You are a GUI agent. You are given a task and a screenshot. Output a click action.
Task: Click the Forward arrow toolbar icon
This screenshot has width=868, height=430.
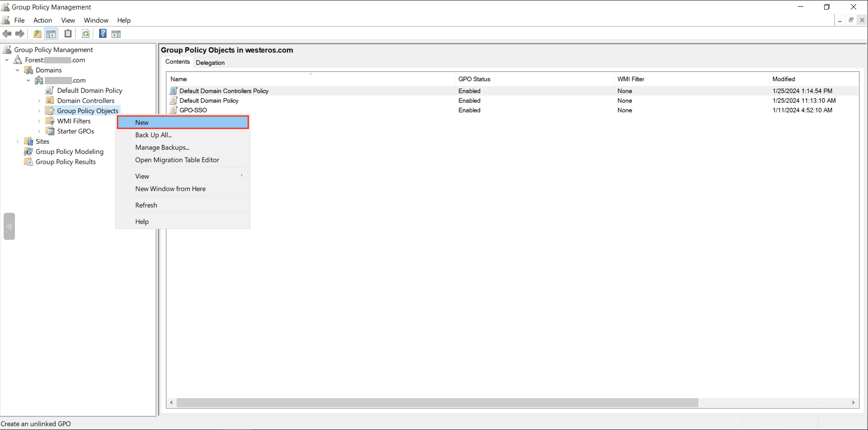20,33
